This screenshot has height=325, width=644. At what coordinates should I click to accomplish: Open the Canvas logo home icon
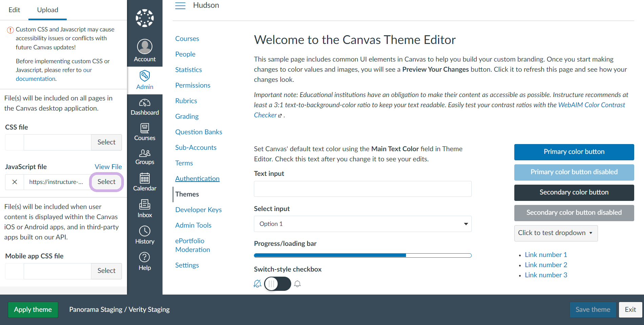[145, 18]
